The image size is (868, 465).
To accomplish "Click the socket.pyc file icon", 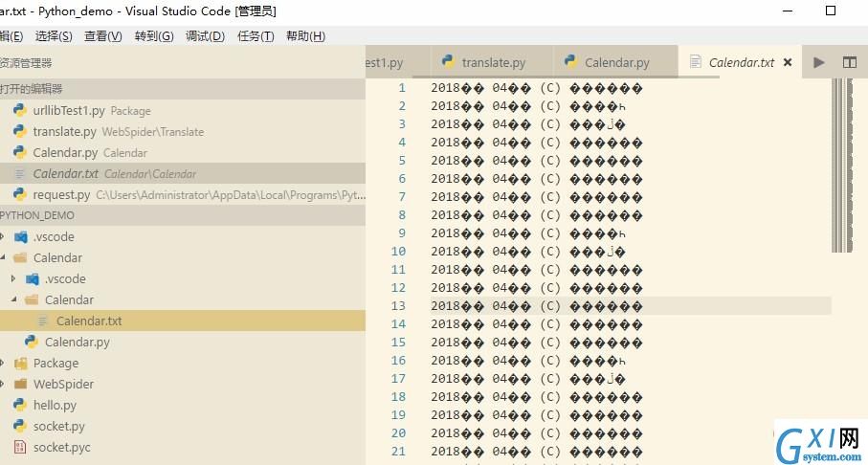I will (x=20, y=447).
